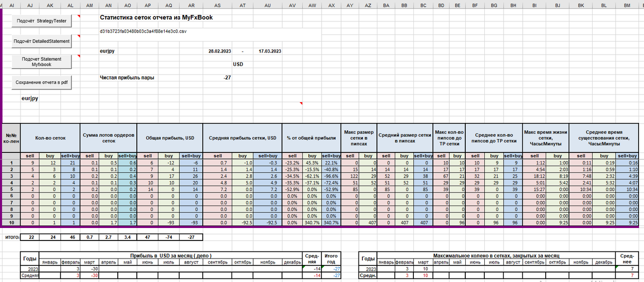Image resolution: width=644 pixels, height=282 pixels.
Task: Select the Максимальное колено в сетках, закрытых за месяц heading
Action: (495, 255)
